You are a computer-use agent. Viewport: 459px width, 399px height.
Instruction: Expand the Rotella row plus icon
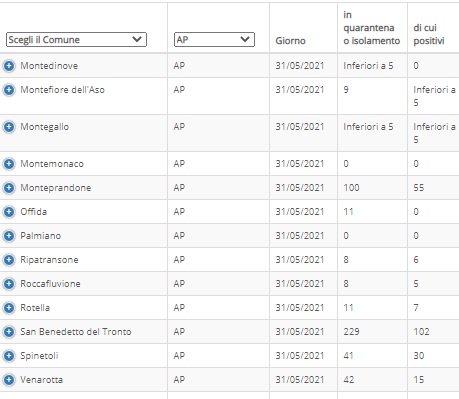point(9,308)
